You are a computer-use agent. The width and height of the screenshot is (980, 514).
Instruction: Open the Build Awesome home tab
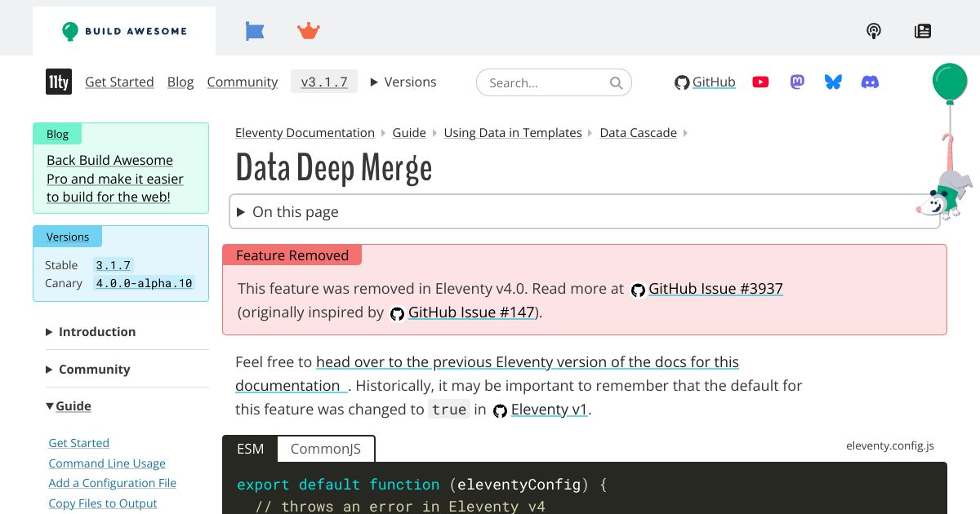pyautogui.click(x=124, y=31)
